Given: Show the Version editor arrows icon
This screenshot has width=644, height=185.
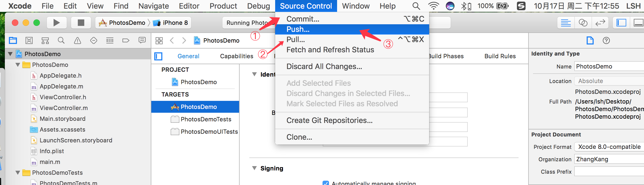Looking at the screenshot, I should 599,23.
